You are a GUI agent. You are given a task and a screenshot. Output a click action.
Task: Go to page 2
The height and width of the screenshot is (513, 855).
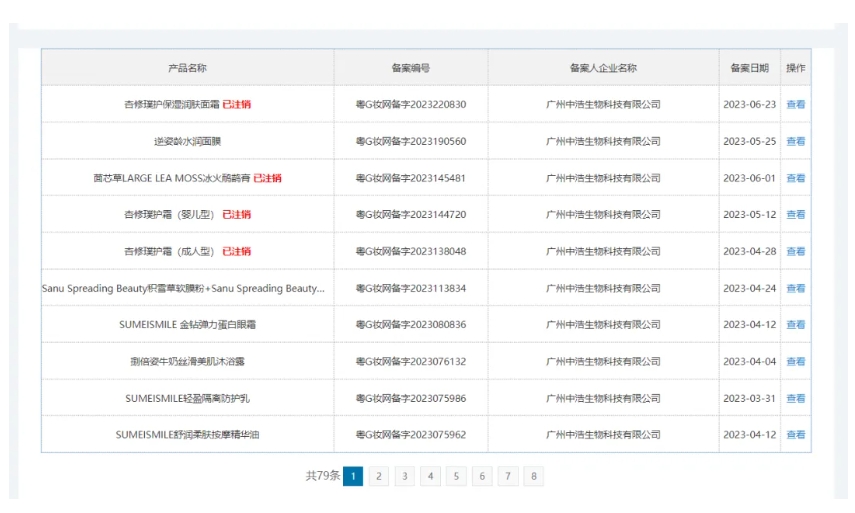pyautogui.click(x=379, y=476)
